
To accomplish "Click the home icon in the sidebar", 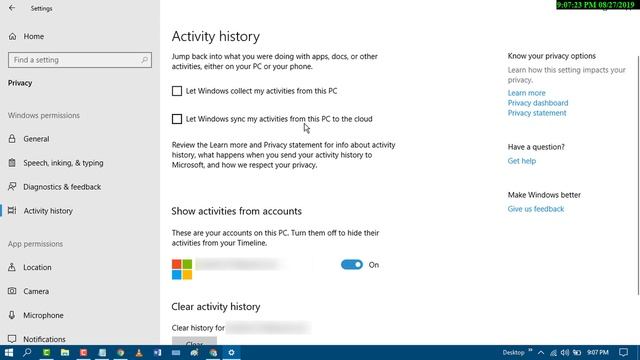I will [12, 36].
